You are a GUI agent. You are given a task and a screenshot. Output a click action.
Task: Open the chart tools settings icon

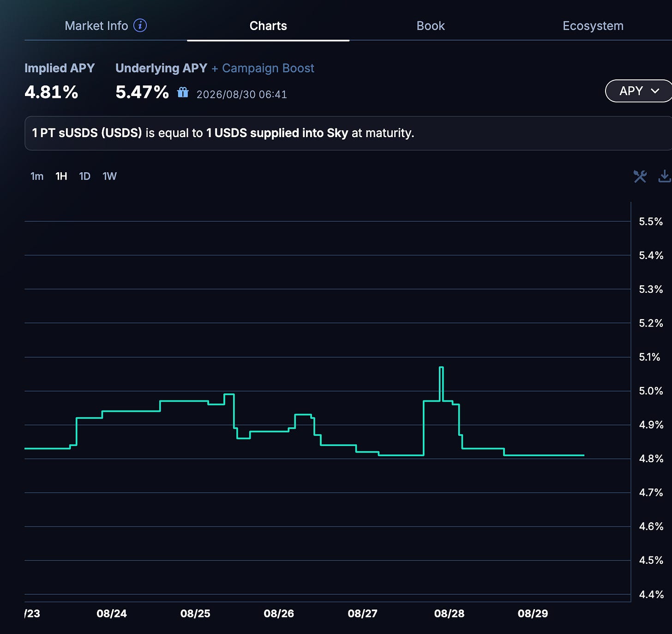tap(640, 176)
